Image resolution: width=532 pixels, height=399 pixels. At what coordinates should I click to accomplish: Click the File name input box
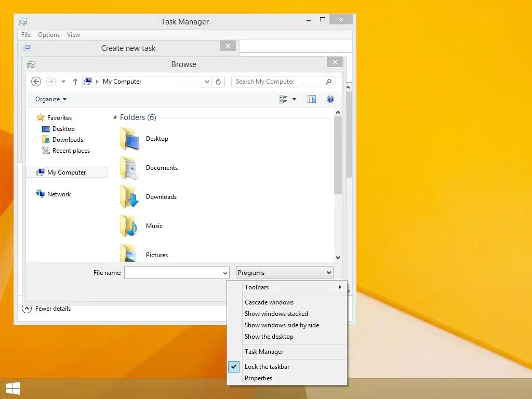pyautogui.click(x=173, y=273)
